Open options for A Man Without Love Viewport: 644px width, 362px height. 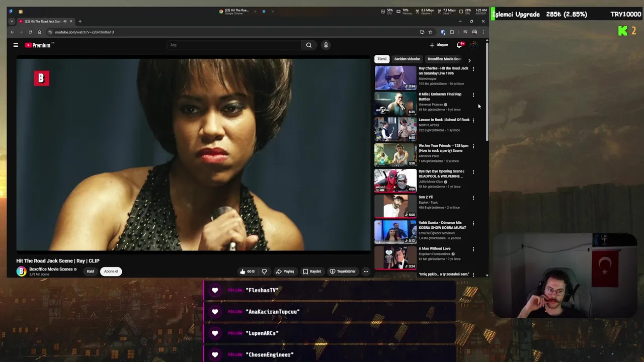click(x=473, y=249)
